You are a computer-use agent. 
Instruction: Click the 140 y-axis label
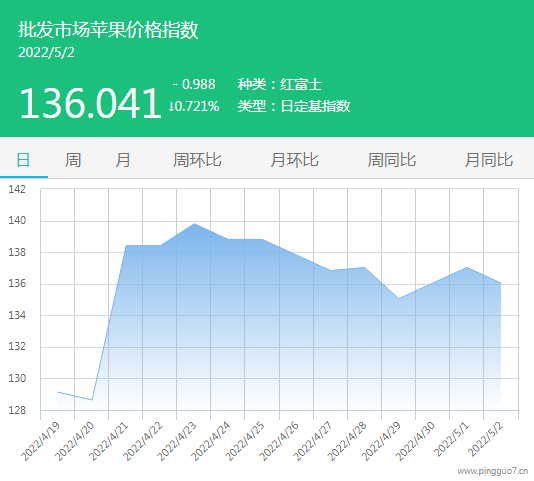(17, 221)
